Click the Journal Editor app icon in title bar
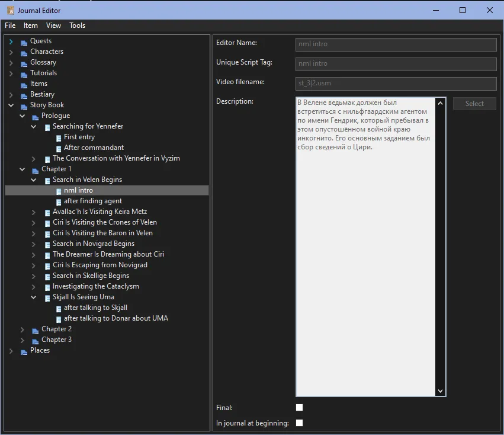The height and width of the screenshot is (435, 504). tap(10, 10)
